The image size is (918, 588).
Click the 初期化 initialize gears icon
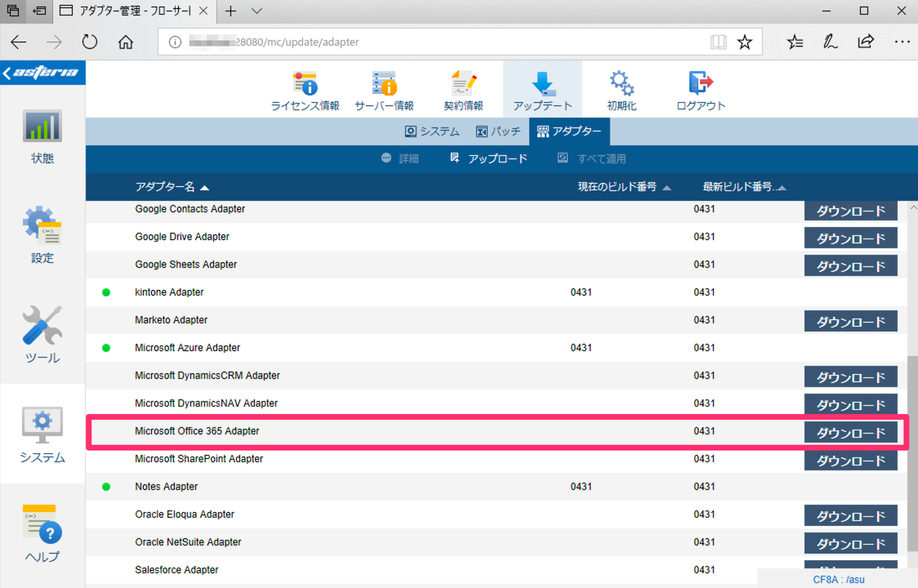[x=622, y=91]
